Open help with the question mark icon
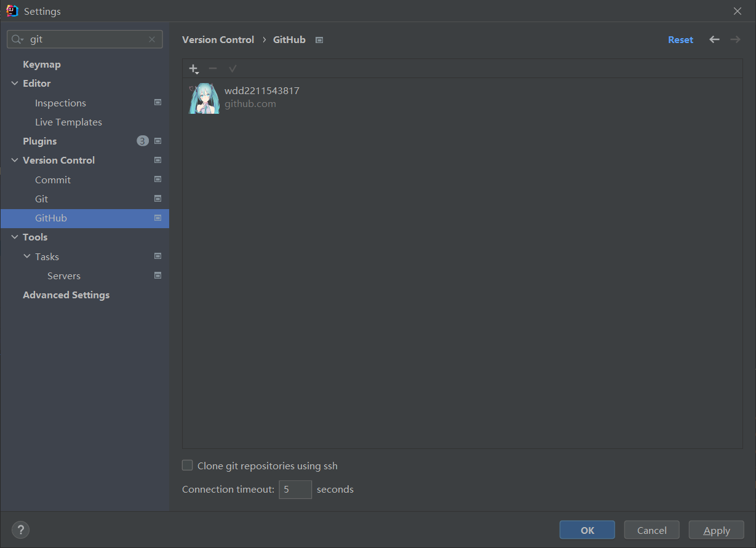This screenshot has height=548, width=756. [20, 530]
